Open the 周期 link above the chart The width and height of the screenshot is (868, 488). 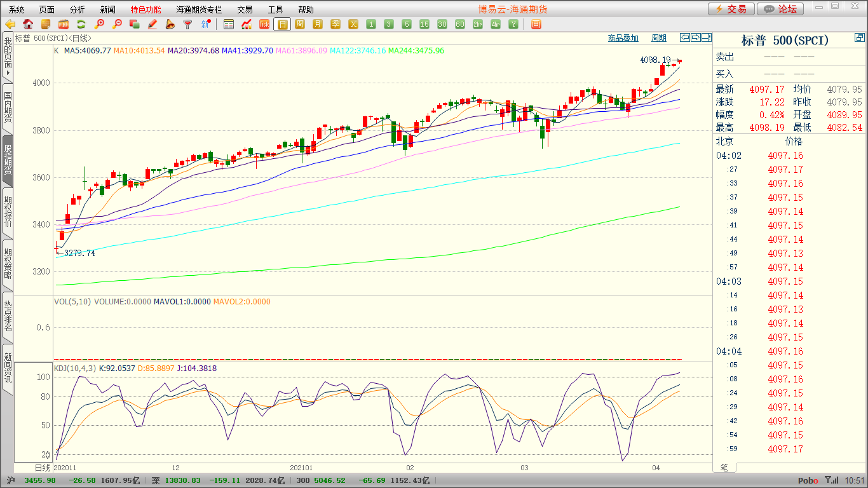[659, 38]
